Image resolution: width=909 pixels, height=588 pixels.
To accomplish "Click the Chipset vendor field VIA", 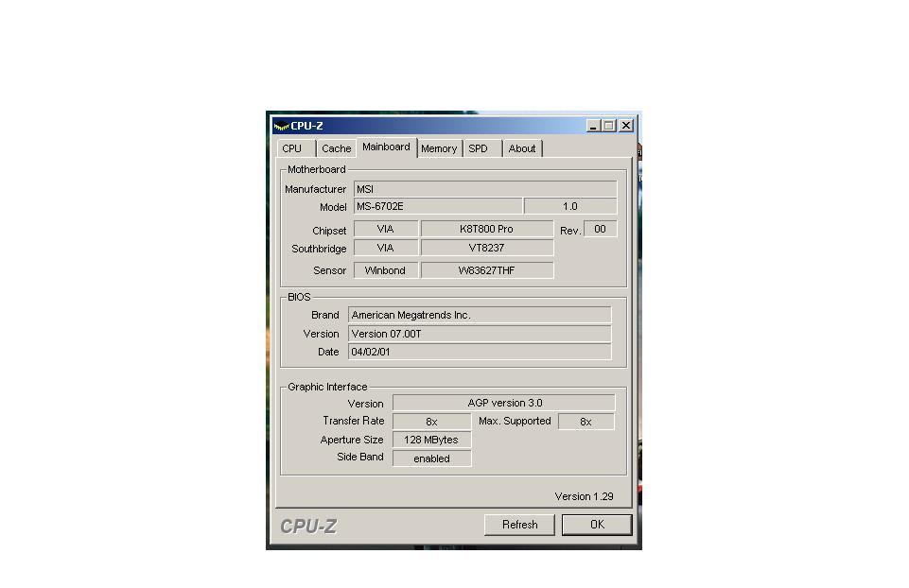I will coord(386,229).
